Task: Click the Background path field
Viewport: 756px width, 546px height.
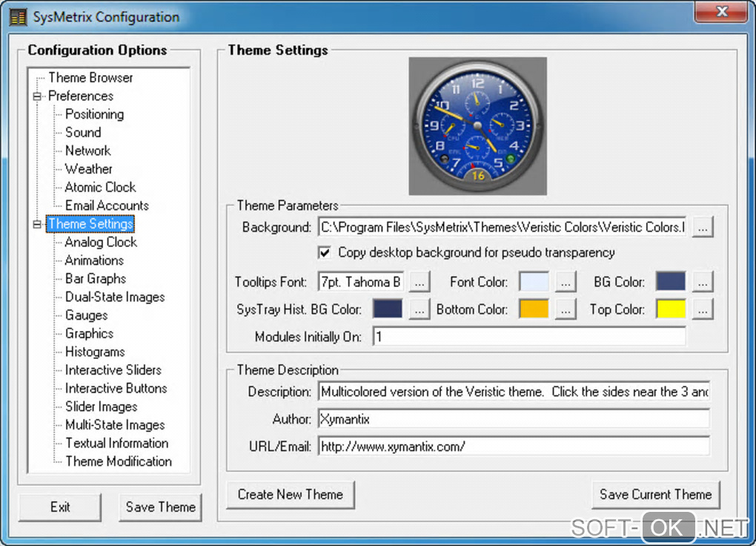Action: tap(502, 227)
